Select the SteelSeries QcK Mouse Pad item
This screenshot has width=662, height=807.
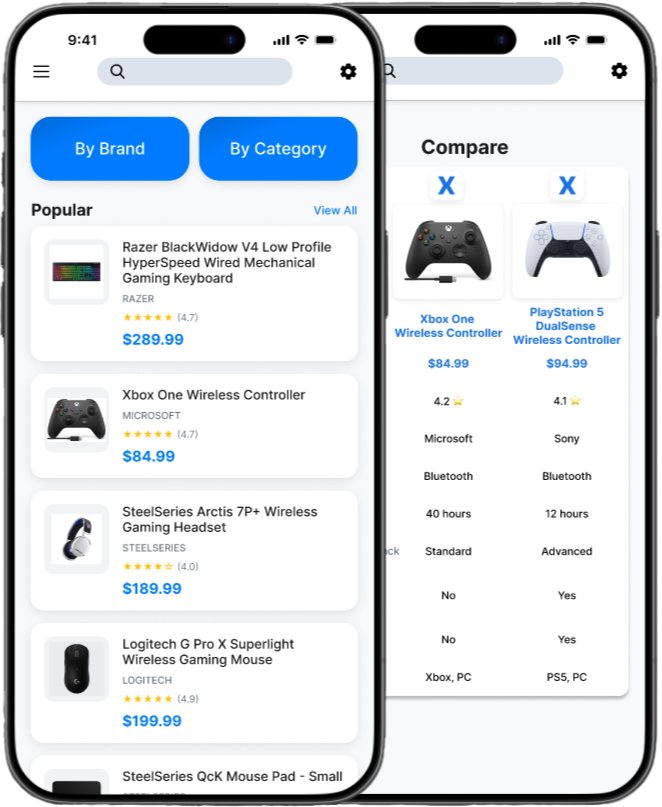[x=194, y=775]
